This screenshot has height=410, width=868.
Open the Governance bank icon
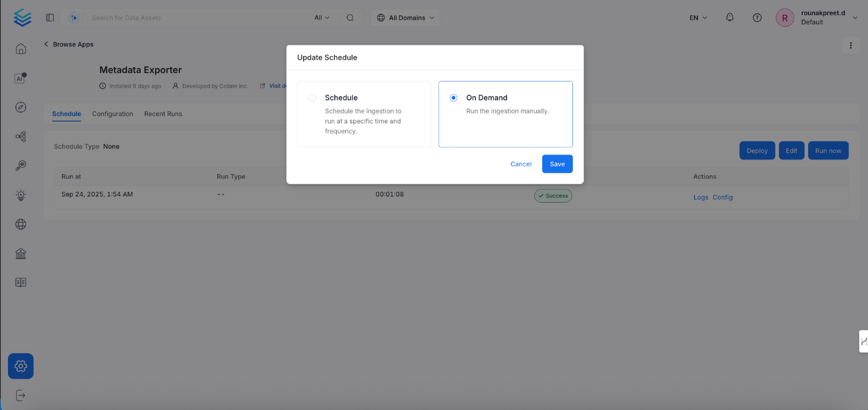[x=21, y=254]
